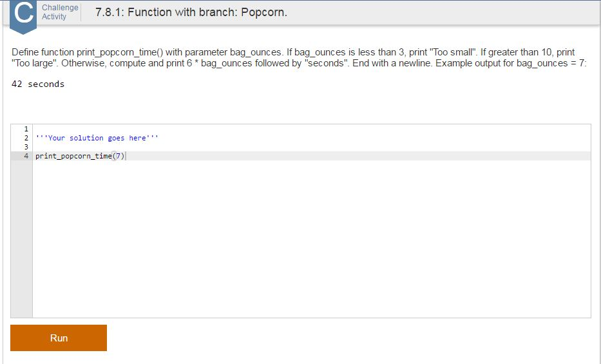
Task: Click line number 4 in gutter
Action: coord(26,156)
